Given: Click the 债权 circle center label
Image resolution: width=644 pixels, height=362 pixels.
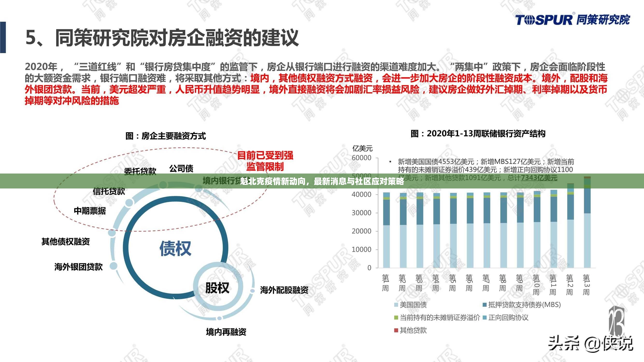Looking at the screenshot, I should point(176,249).
